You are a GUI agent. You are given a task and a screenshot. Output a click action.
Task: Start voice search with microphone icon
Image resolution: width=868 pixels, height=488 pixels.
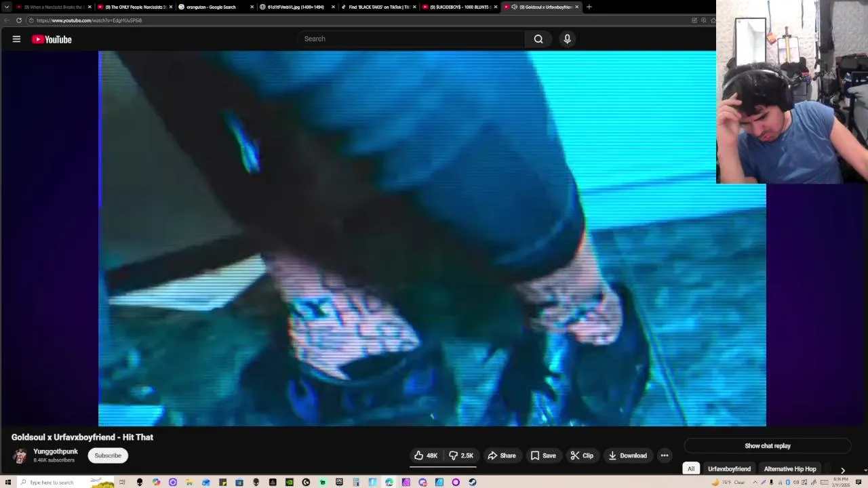pos(568,39)
